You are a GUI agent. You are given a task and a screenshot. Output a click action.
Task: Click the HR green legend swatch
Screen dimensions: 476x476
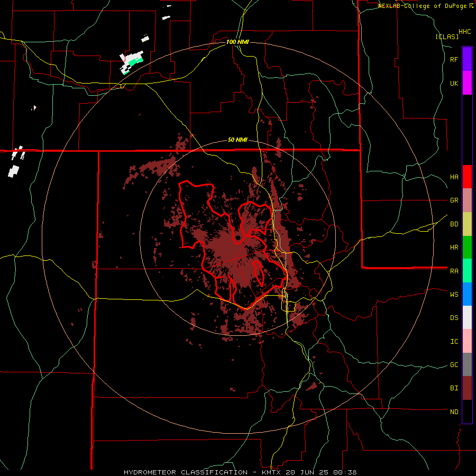coord(467,248)
